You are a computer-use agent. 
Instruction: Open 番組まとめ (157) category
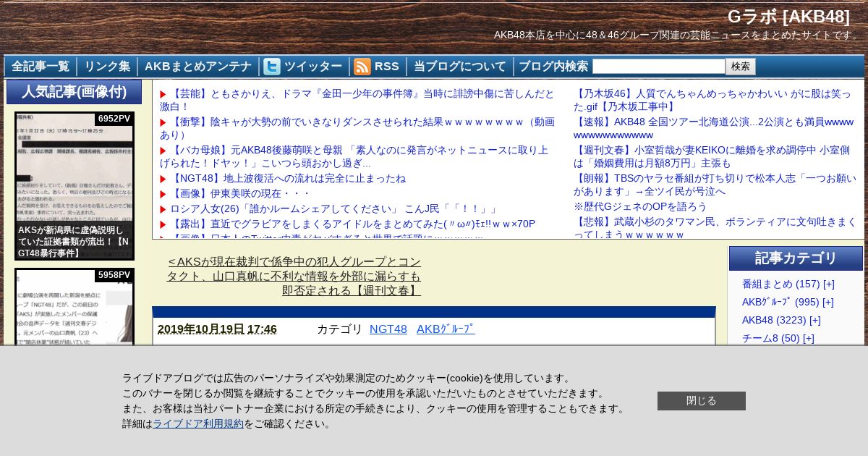[780, 284]
